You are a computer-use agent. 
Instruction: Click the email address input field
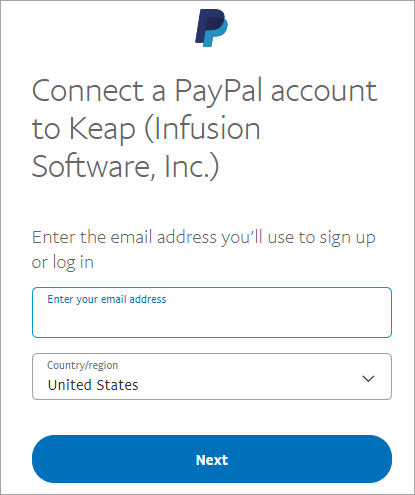(x=212, y=312)
